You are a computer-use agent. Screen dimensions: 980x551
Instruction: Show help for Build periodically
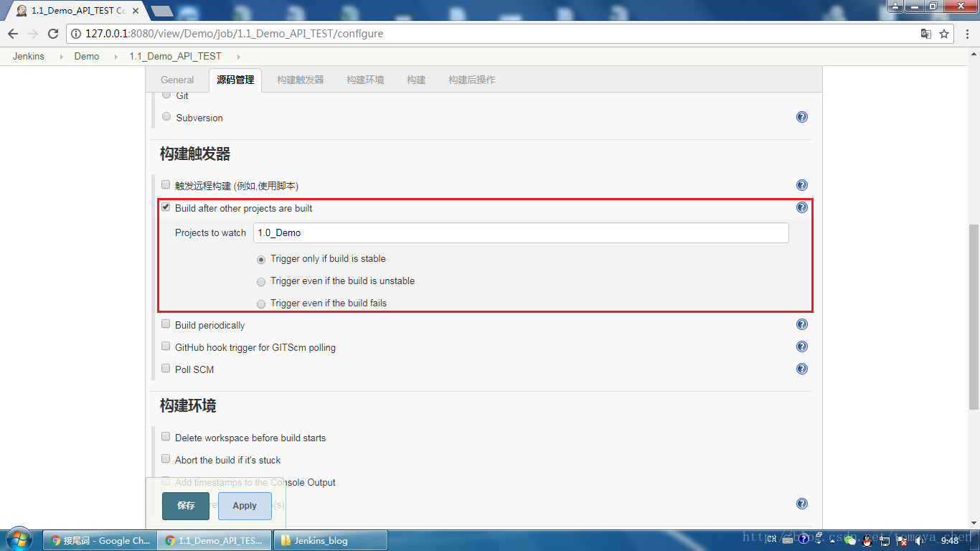click(802, 324)
